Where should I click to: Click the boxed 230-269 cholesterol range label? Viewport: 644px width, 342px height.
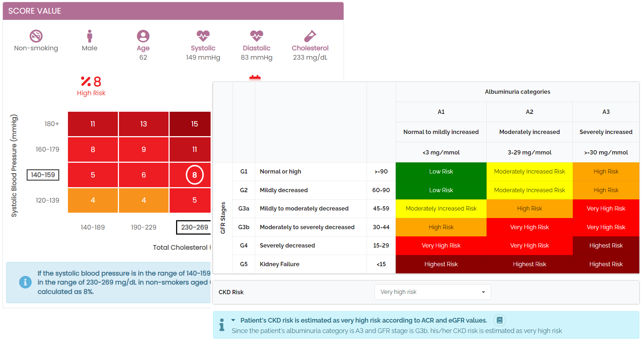point(194,227)
